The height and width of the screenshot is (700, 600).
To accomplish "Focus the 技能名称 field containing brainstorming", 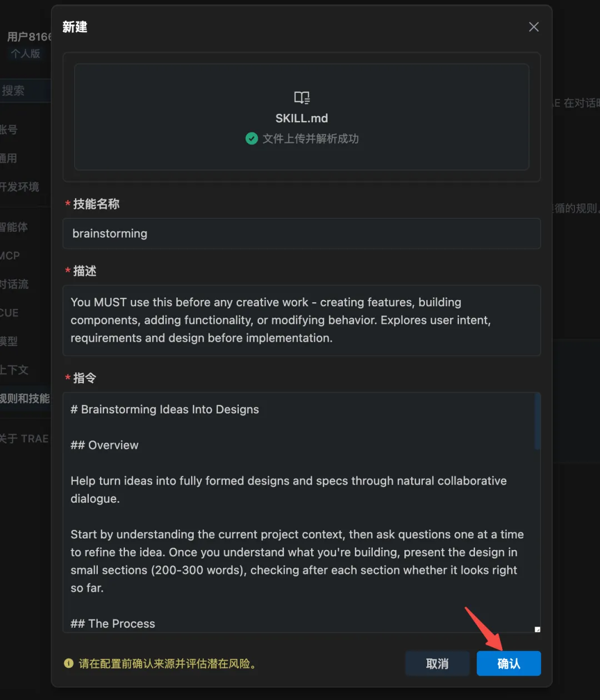I will point(301,233).
